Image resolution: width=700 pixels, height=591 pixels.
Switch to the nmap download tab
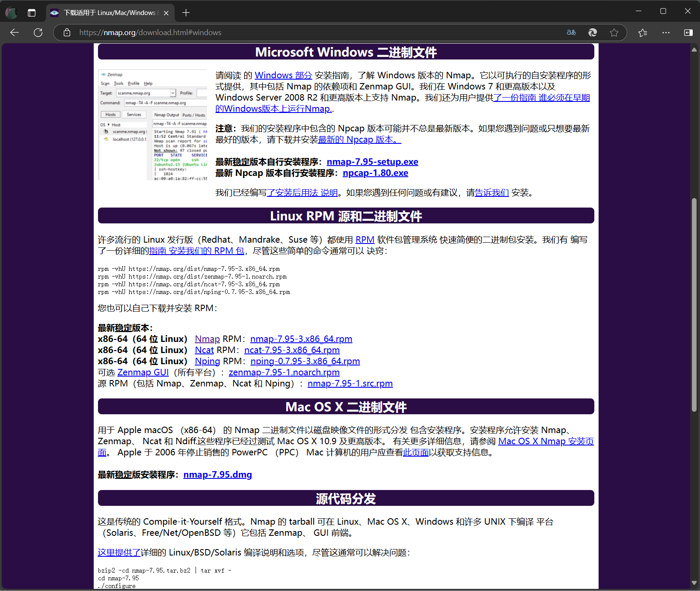coord(110,13)
